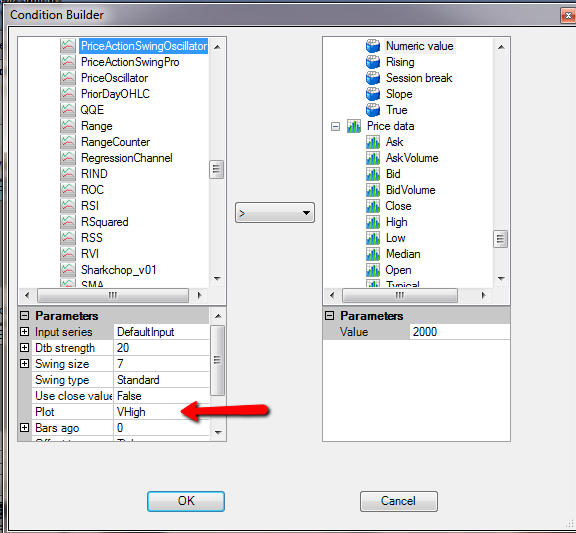The height and width of the screenshot is (533, 576).
Task: Click the Session break icon
Action: (x=373, y=78)
